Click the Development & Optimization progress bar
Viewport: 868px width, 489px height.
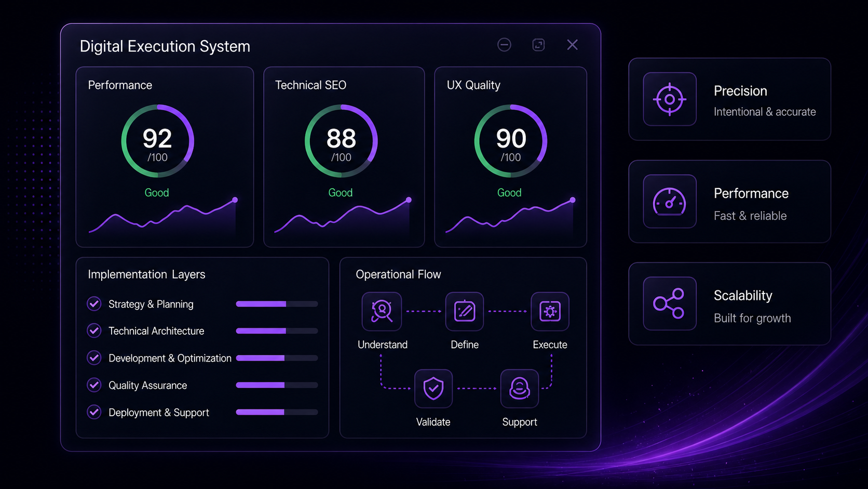[277, 358]
